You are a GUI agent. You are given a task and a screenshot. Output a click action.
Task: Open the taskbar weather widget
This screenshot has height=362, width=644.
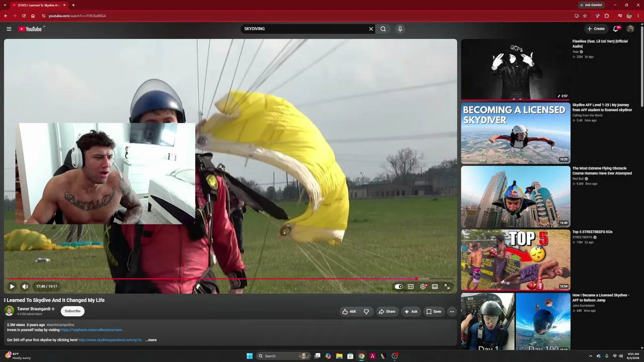click(18, 356)
